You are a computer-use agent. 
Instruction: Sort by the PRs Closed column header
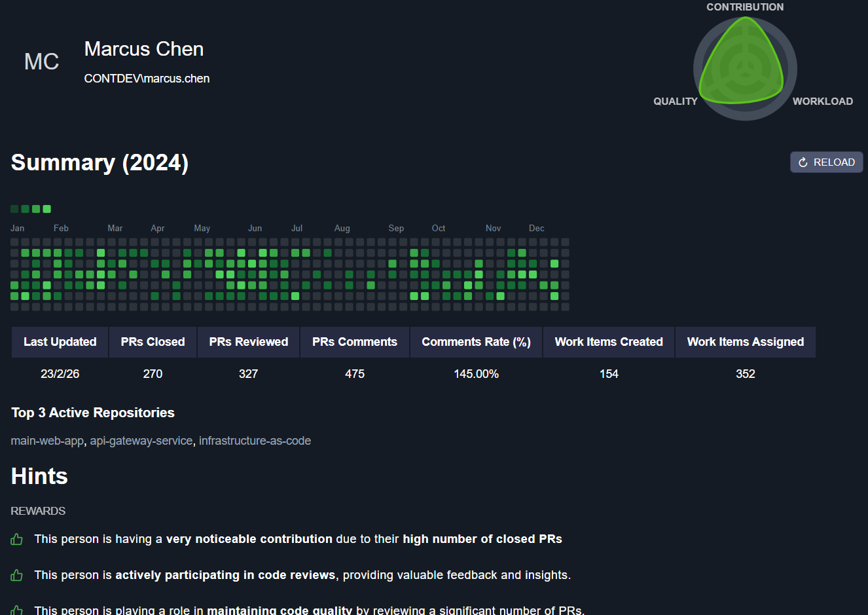(x=153, y=342)
